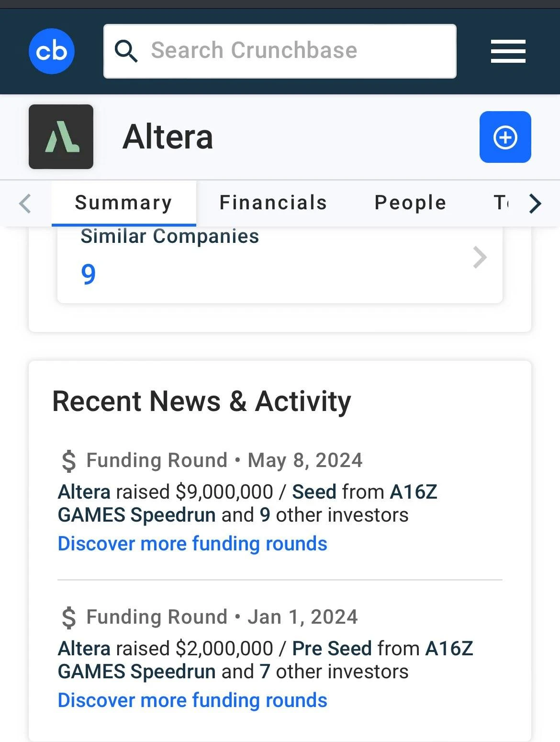Click the Crunchbase logo icon
The height and width of the screenshot is (742, 560).
[52, 51]
